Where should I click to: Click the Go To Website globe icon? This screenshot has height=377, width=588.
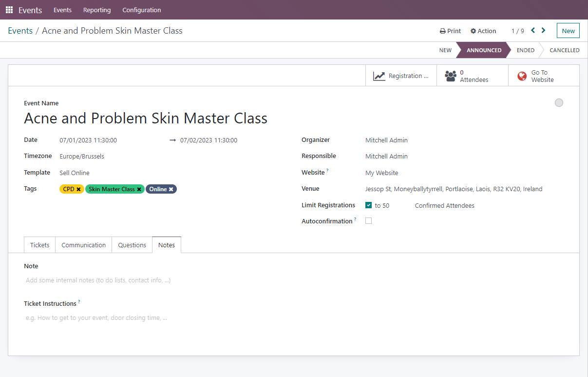tap(522, 76)
